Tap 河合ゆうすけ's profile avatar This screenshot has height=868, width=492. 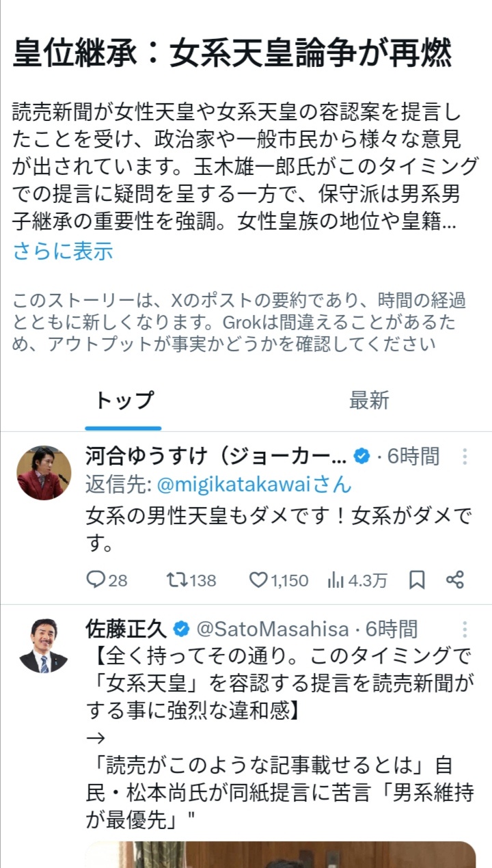pos(44,473)
